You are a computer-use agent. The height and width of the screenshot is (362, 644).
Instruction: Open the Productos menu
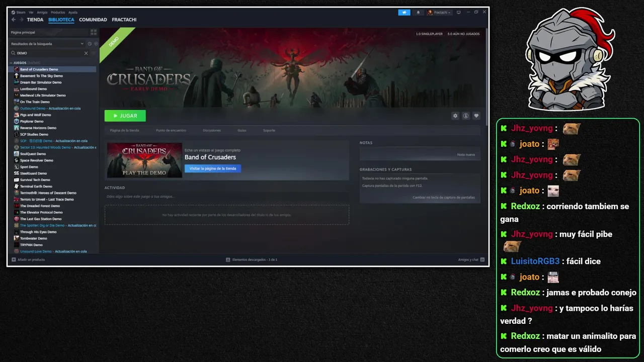pos(58,12)
